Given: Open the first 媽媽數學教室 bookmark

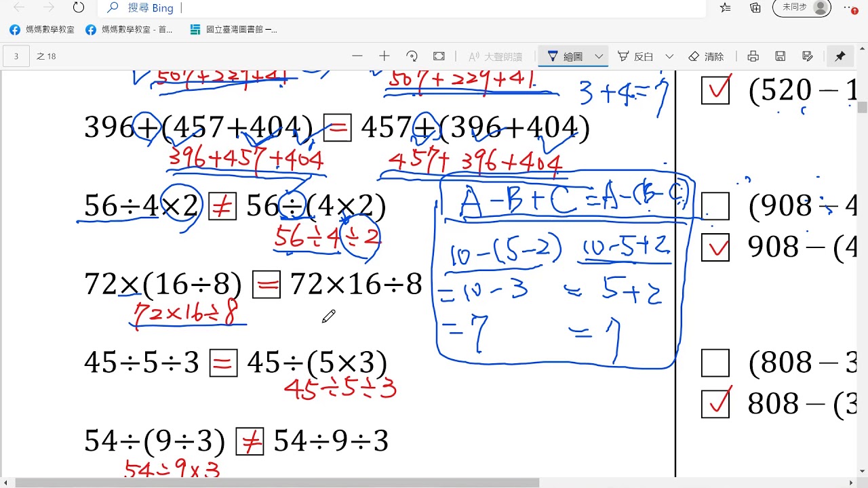Looking at the screenshot, I should tap(42, 30).
